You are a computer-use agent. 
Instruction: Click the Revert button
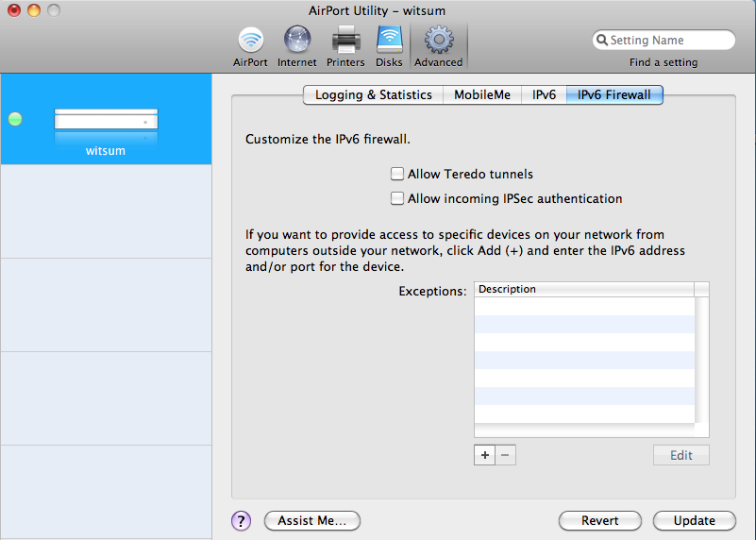coord(599,521)
